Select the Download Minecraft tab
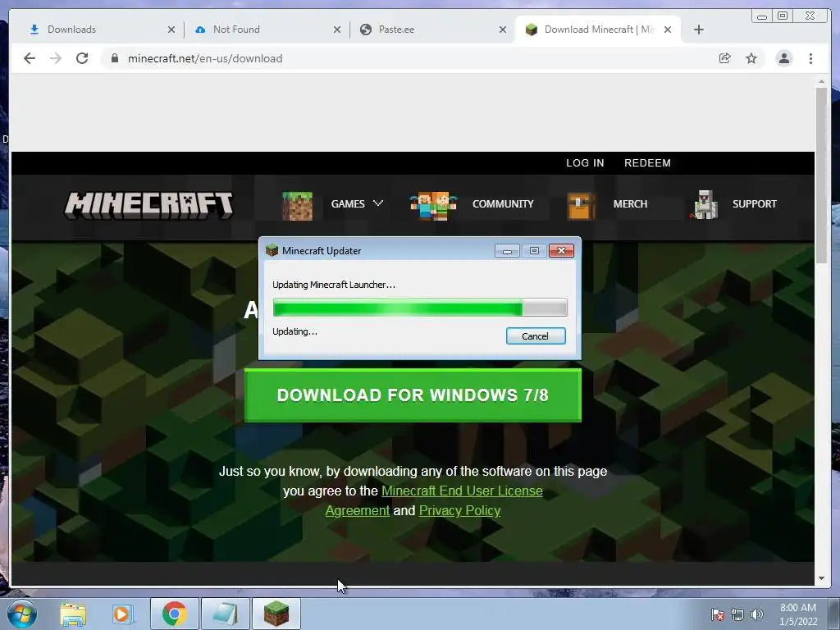This screenshot has height=630, width=840. [597, 30]
